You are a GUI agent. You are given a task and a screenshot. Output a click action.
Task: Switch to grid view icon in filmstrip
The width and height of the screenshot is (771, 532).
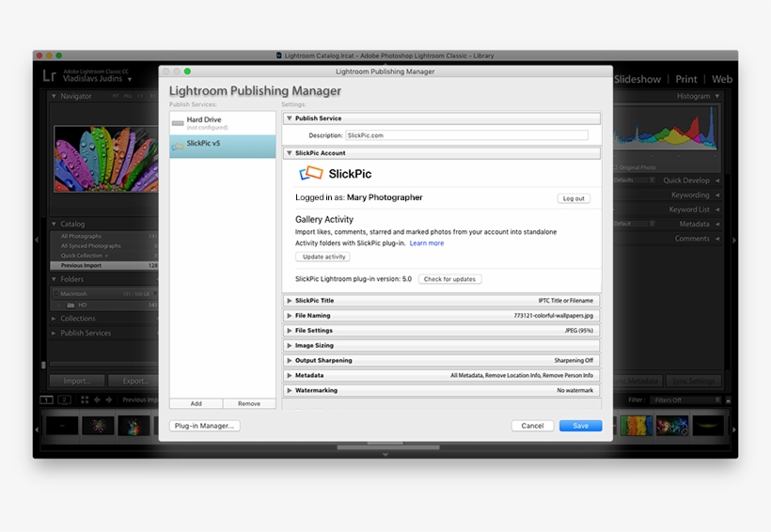click(x=85, y=400)
